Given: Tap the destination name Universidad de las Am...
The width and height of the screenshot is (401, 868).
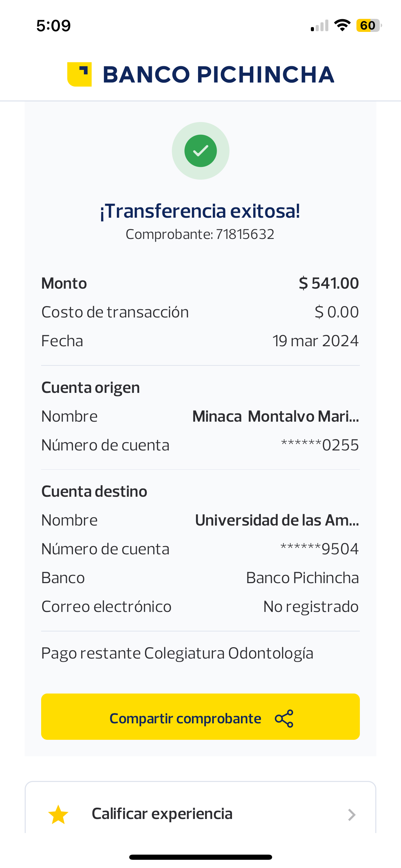Looking at the screenshot, I should point(277,520).
